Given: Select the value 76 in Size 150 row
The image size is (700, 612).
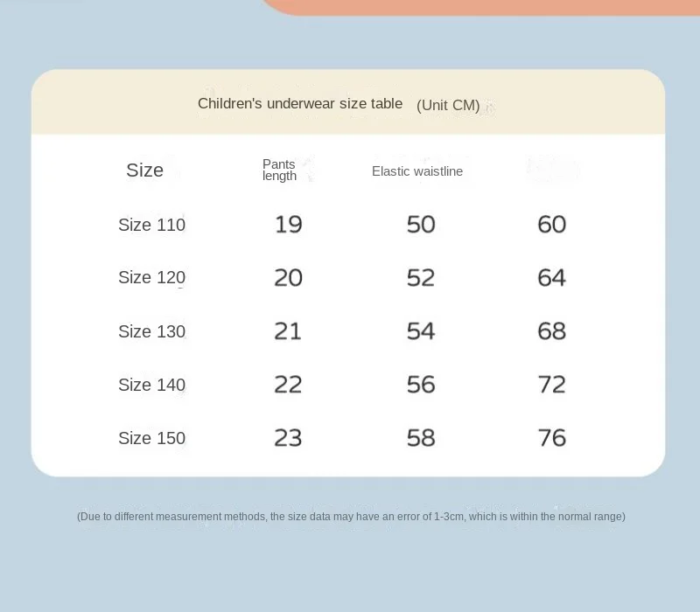Looking at the screenshot, I should click(x=552, y=438).
